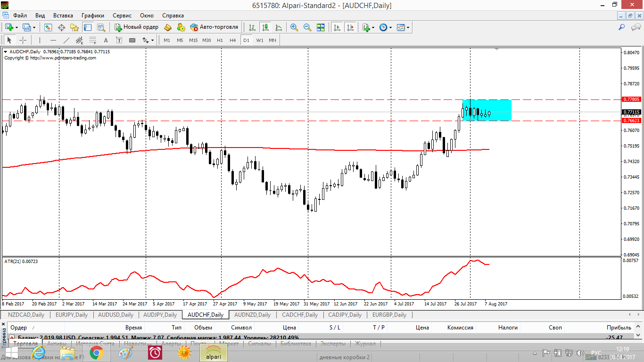The image size is (644, 362).
Task: Switch timeframe to M15
Action: point(193,40)
